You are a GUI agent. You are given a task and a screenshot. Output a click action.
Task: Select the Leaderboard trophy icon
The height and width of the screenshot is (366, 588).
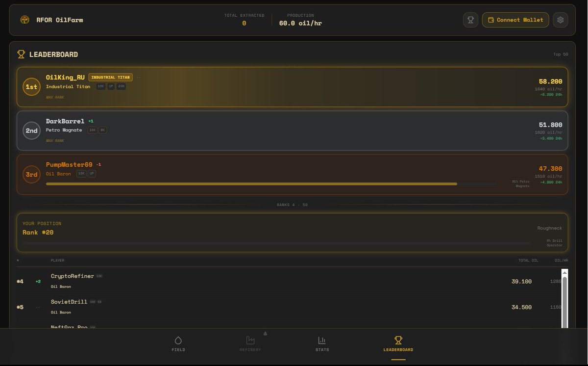pos(398,339)
